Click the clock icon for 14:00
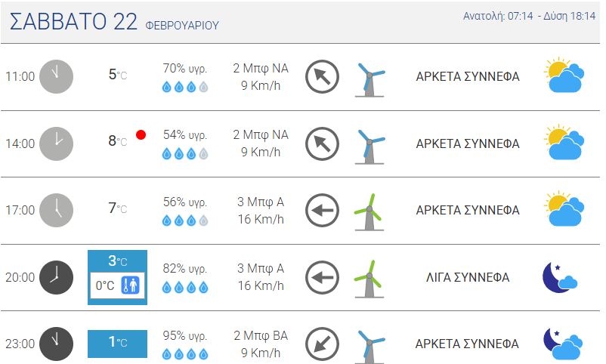This screenshot has height=364, width=606. (57, 143)
